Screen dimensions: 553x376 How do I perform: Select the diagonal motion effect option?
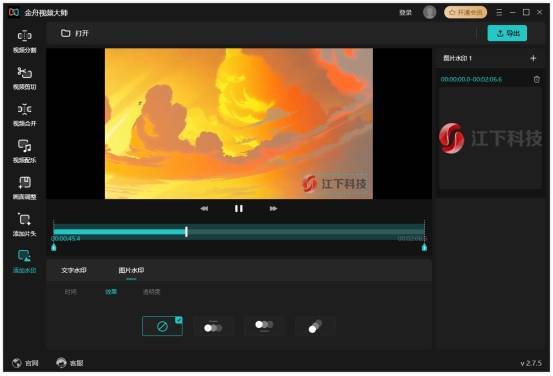315,326
